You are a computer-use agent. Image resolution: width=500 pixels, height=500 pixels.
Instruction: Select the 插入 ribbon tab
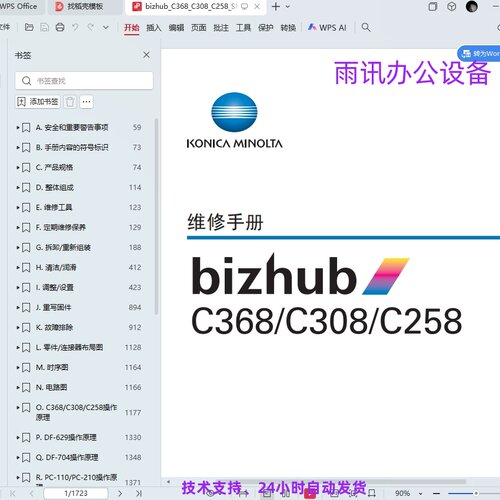(x=154, y=28)
